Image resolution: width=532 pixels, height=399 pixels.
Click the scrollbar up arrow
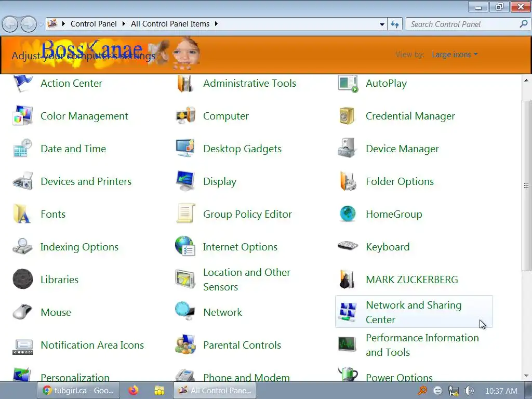pos(526,81)
